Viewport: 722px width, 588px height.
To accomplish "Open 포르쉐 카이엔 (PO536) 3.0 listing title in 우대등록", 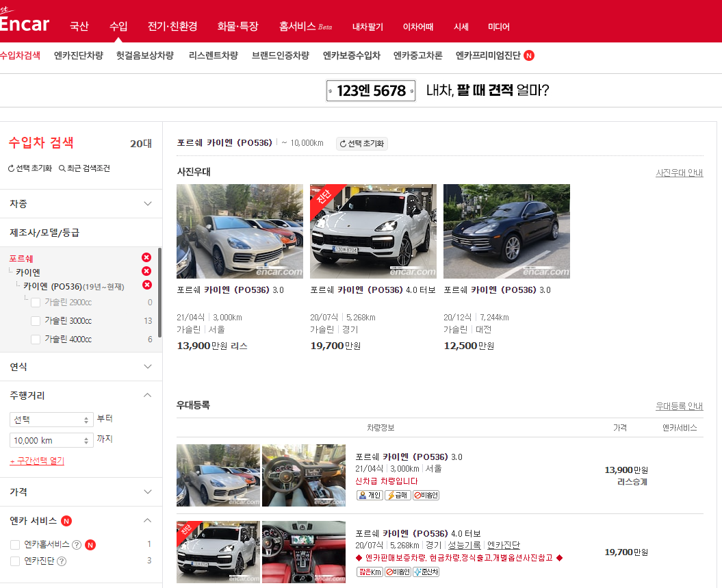I will 409,457.
